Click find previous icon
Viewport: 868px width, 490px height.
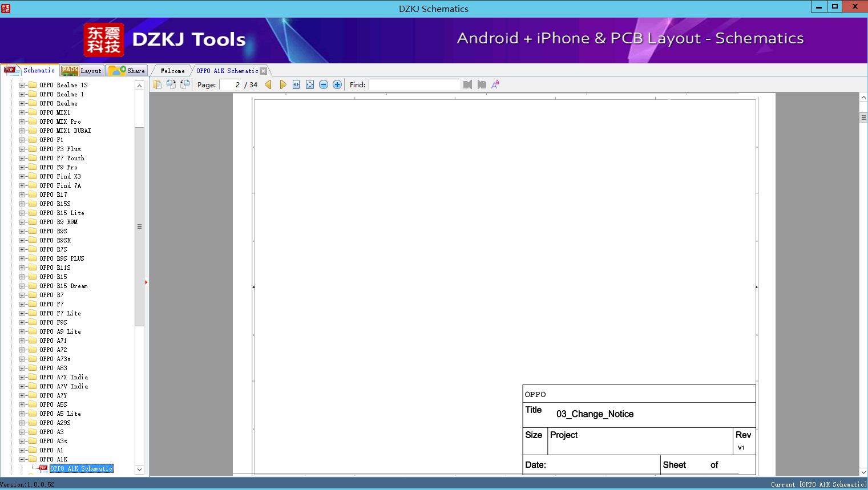point(468,84)
